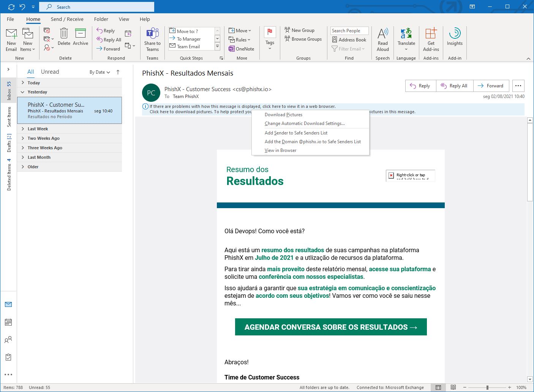Click the Undo icon in title bar
The width and height of the screenshot is (534, 392).
click(x=22, y=7)
